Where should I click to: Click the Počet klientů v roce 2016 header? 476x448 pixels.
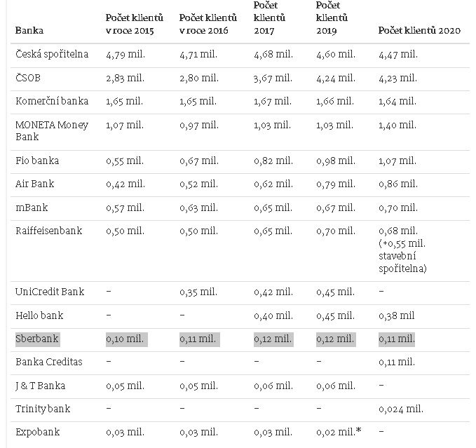[x=208, y=24]
